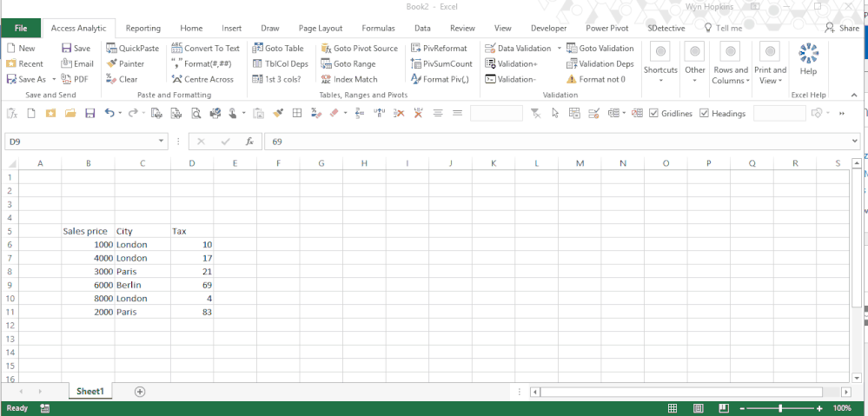Switch to the SDetective tab
Image resolution: width=868 pixels, height=416 pixels.
[666, 28]
